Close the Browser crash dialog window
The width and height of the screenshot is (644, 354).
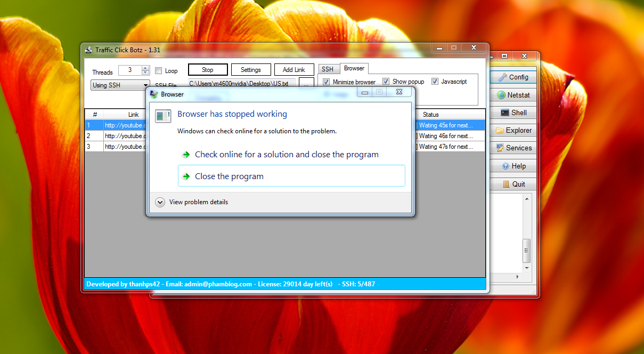pos(399,92)
